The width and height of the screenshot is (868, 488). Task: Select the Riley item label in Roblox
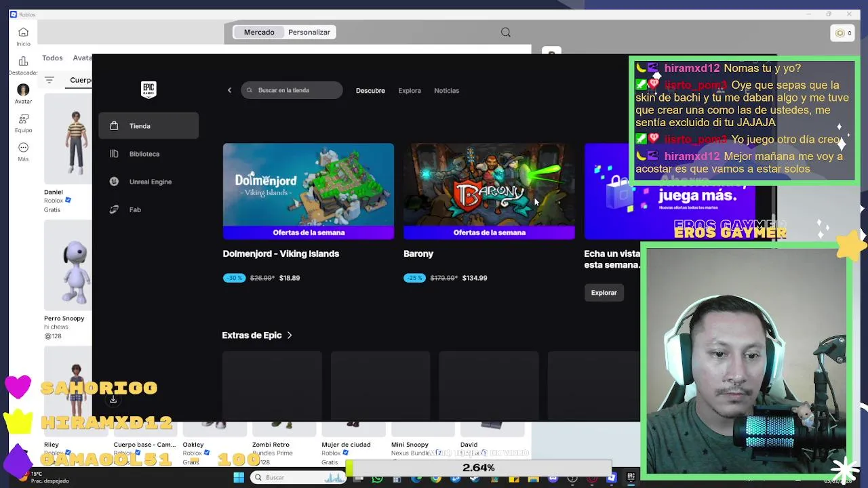[52, 445]
